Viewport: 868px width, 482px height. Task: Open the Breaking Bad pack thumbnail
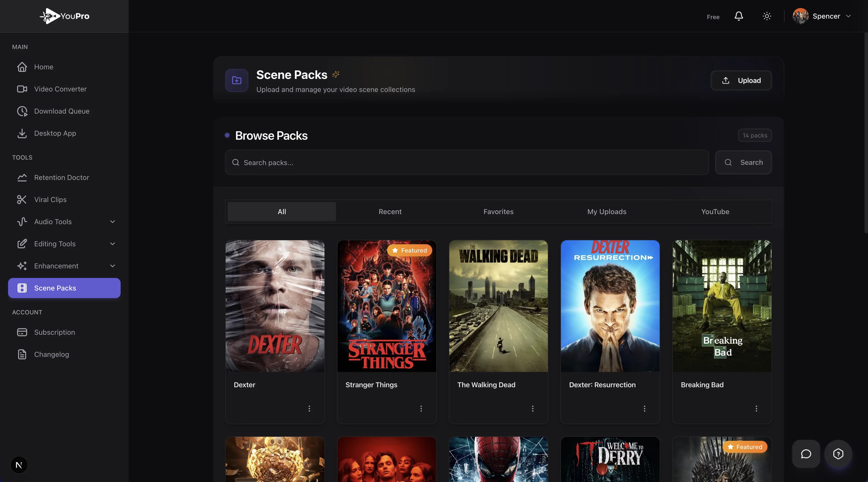(722, 306)
